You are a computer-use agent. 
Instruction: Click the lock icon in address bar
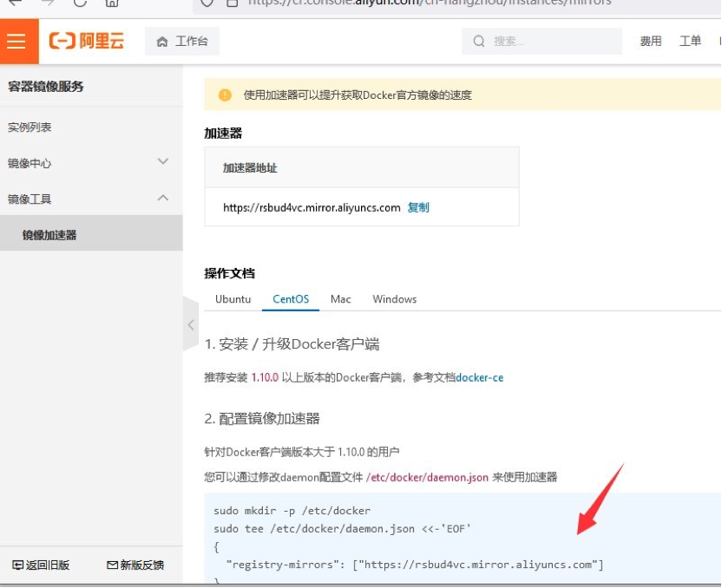tap(232, 3)
